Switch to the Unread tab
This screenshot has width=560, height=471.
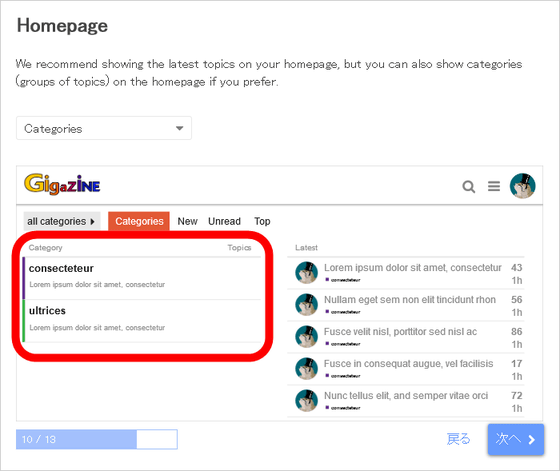point(224,221)
